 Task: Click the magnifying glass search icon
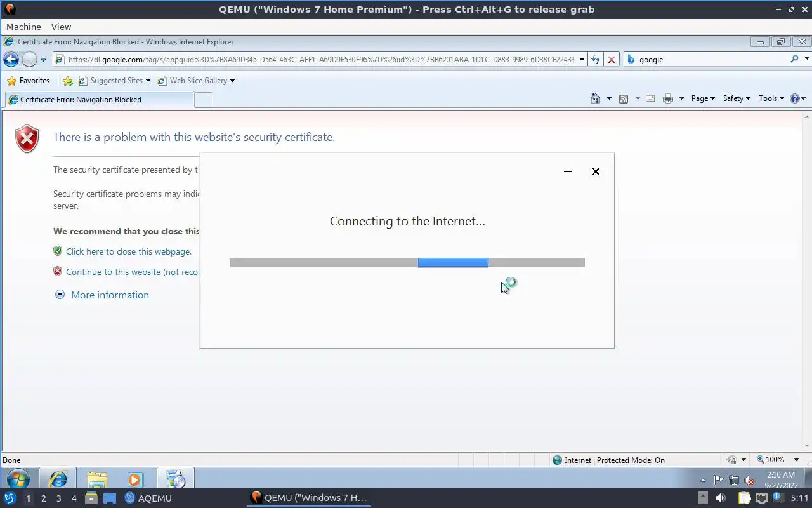point(794,59)
